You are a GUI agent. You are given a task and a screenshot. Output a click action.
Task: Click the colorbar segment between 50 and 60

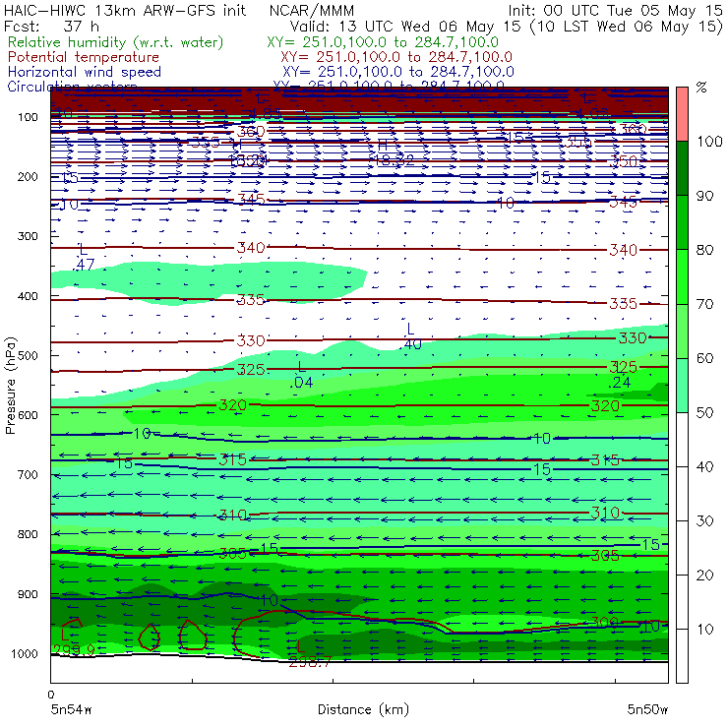682,386
